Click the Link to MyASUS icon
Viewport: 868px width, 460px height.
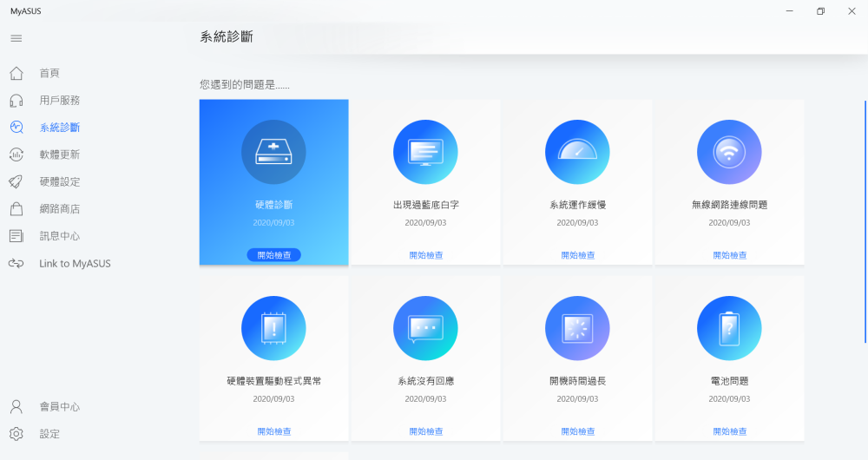[x=16, y=264]
